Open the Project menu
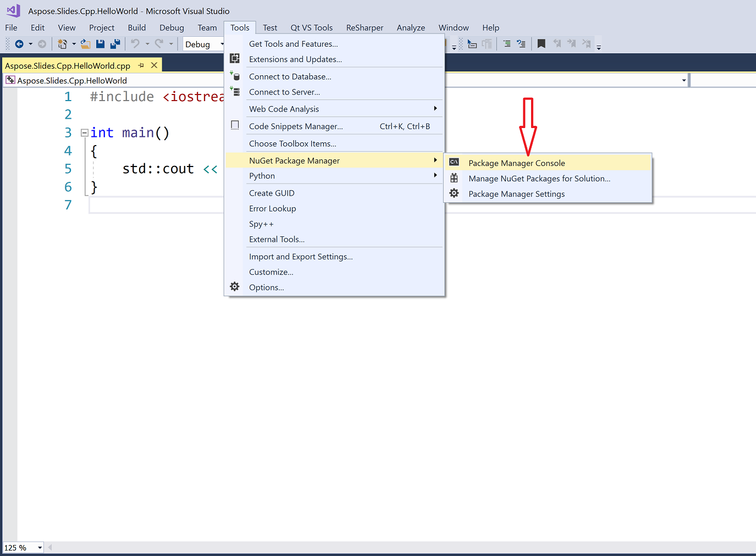 click(x=102, y=27)
